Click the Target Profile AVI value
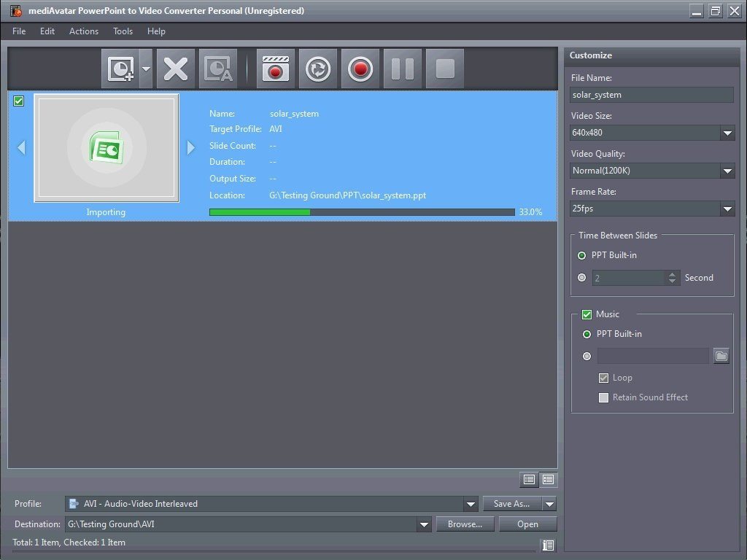The height and width of the screenshot is (560, 747). click(275, 129)
